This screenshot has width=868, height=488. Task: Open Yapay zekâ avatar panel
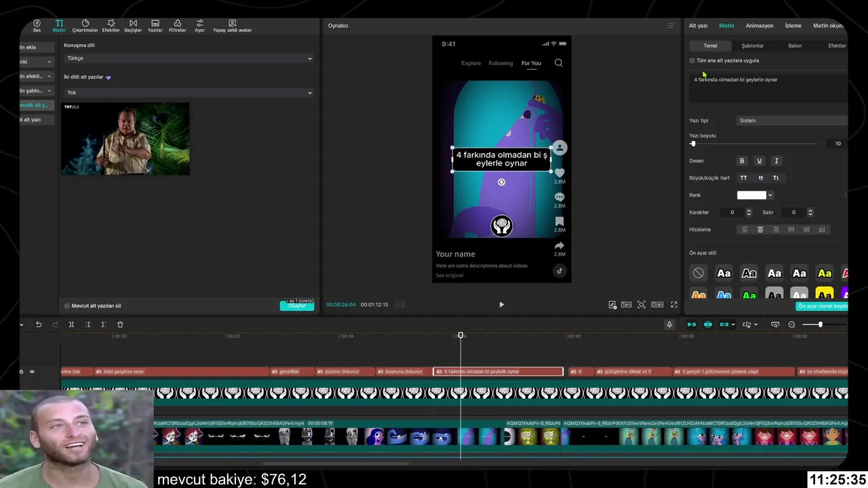click(x=232, y=26)
